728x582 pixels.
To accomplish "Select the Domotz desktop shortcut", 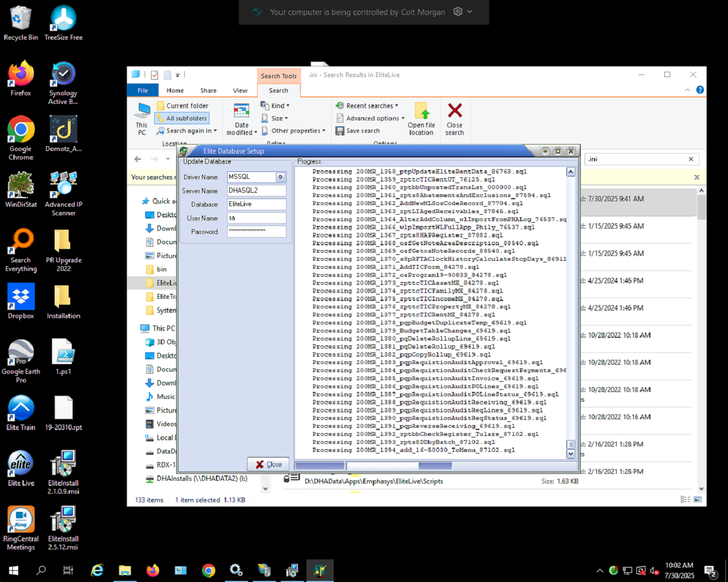I will click(63, 134).
